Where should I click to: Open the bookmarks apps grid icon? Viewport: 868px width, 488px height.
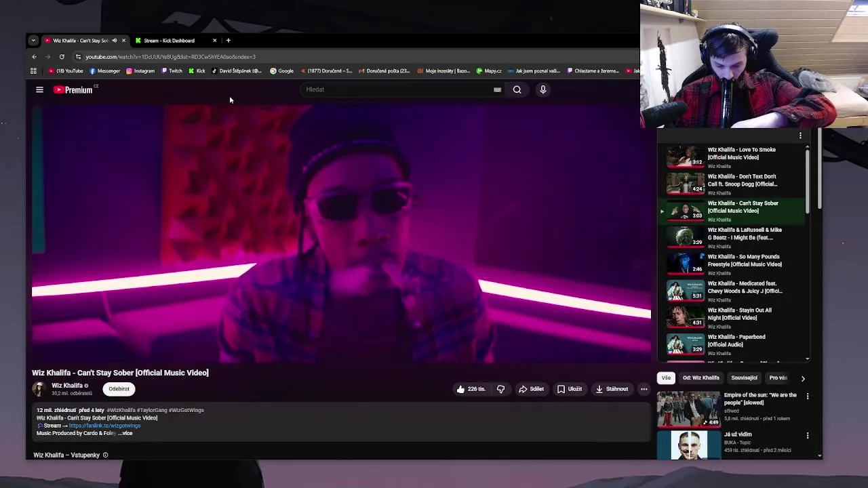pyautogui.click(x=33, y=70)
